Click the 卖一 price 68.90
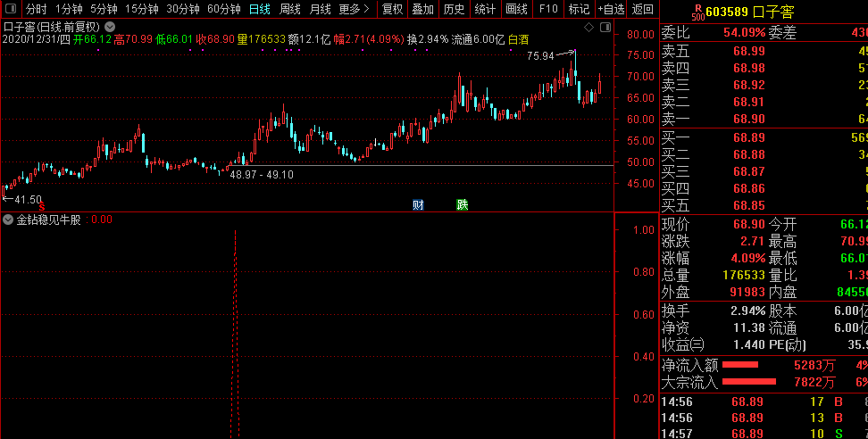 (749, 119)
